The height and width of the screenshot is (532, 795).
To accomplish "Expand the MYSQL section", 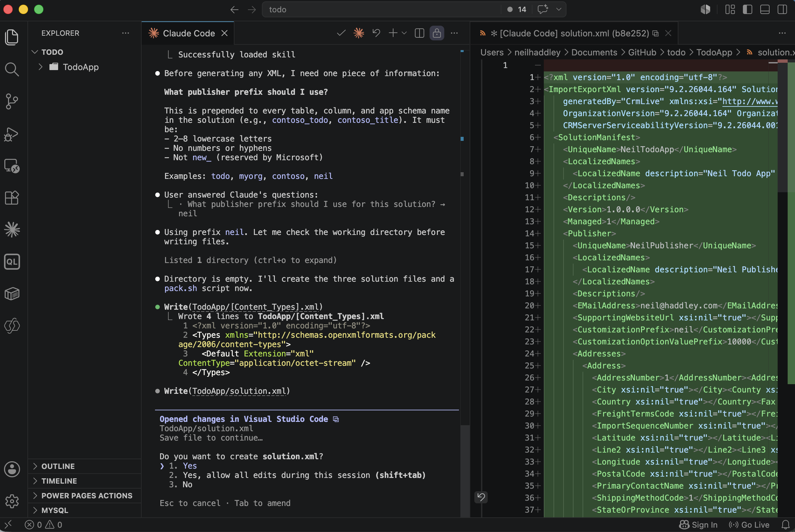I will 84,510.
